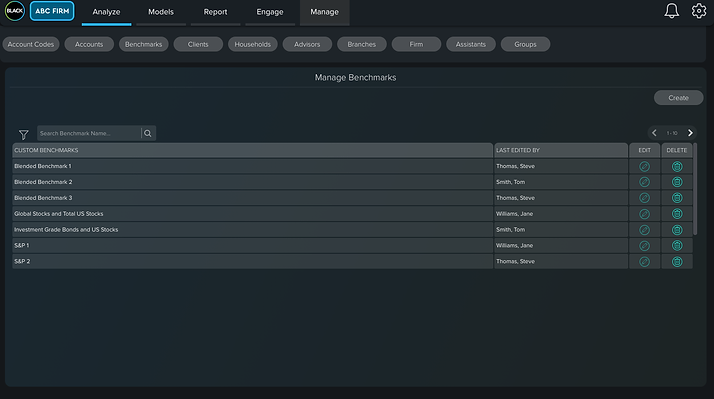Delete Blended Benchmark 3

(677, 198)
